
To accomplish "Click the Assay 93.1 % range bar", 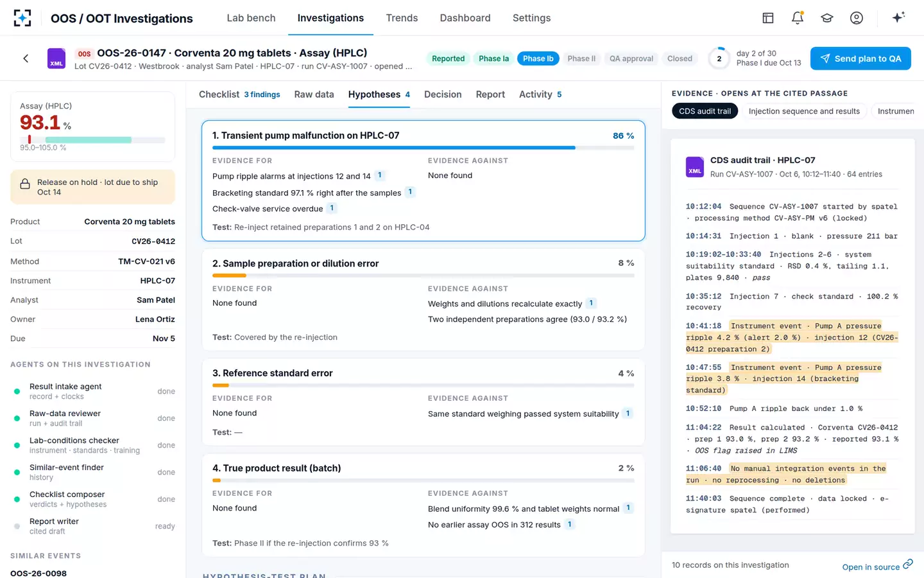I will 92,139.
